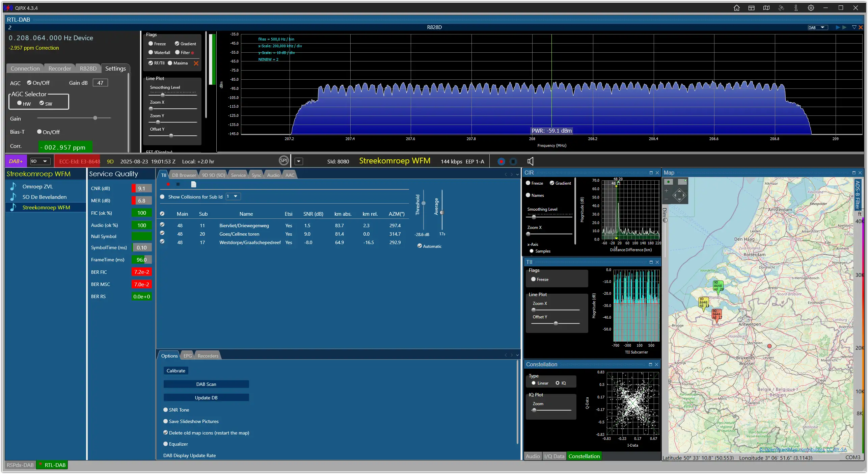Screen dimensions: 868x474
Task: Toggle Bias-T On/Off
Action: point(39,132)
